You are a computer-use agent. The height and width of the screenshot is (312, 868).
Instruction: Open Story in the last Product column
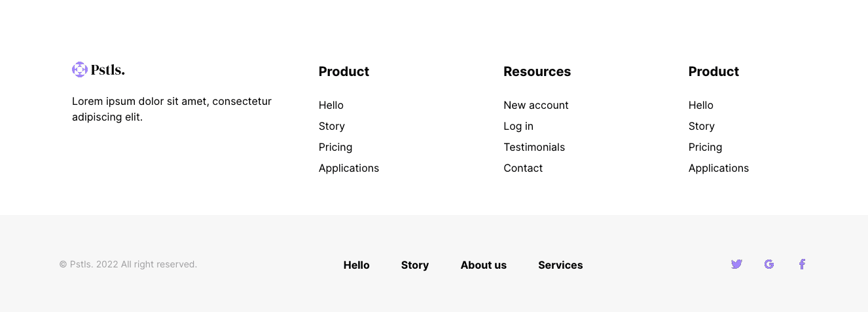tap(702, 127)
